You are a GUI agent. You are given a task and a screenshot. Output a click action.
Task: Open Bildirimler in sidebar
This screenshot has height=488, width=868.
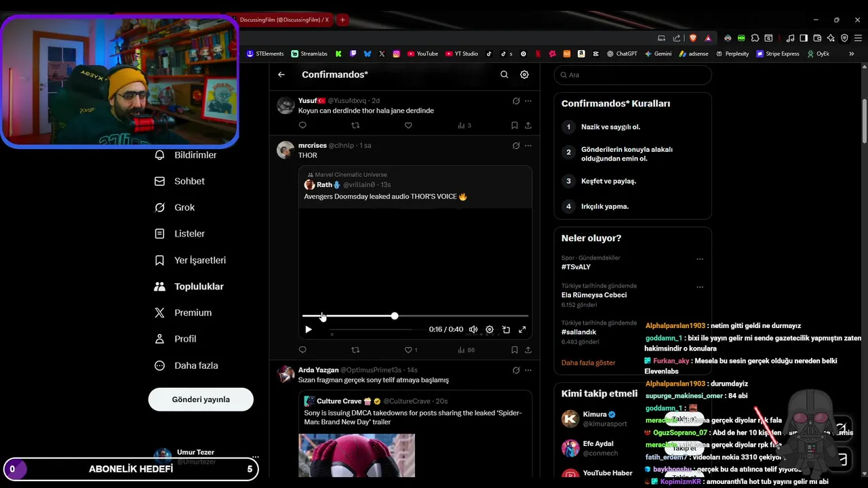(195, 155)
